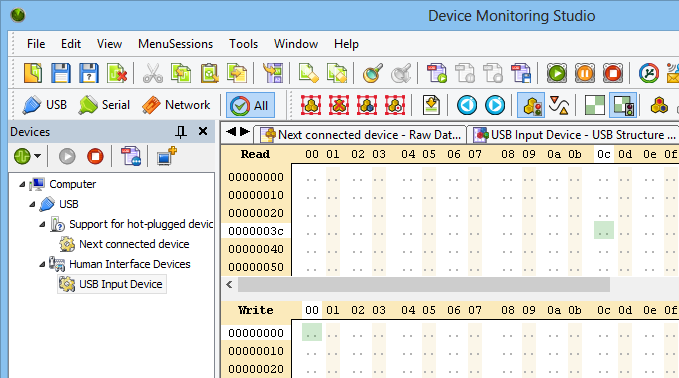Viewport: 679px width, 378px height.
Task: Click the blue Previous arrow button
Action: point(467,105)
